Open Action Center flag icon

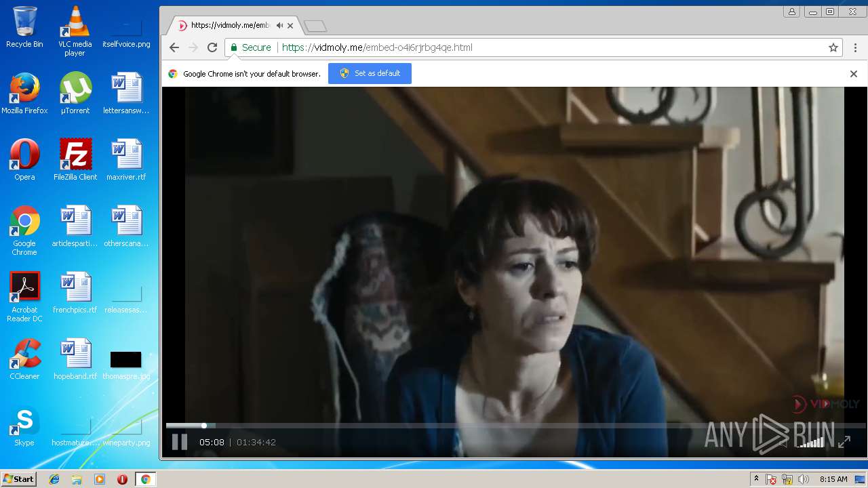click(x=771, y=479)
